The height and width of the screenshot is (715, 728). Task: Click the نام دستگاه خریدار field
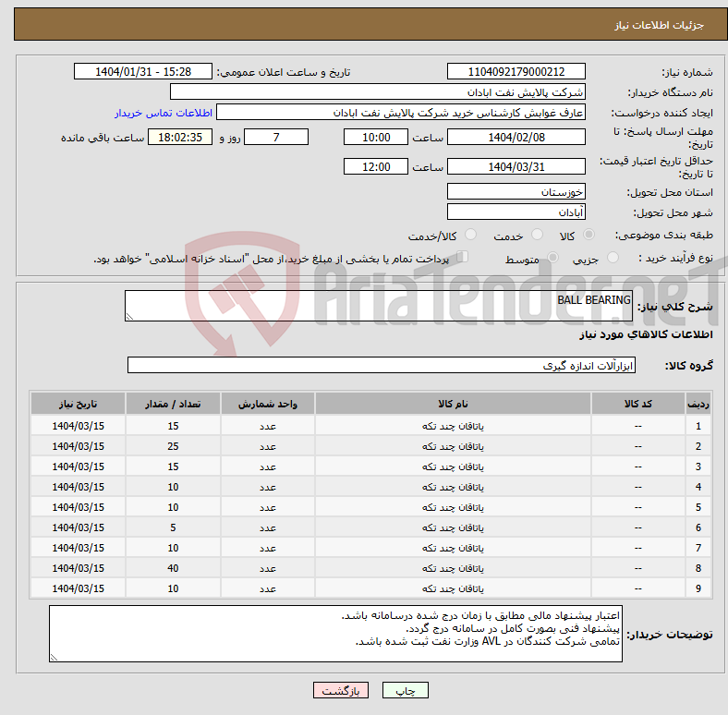378,92
